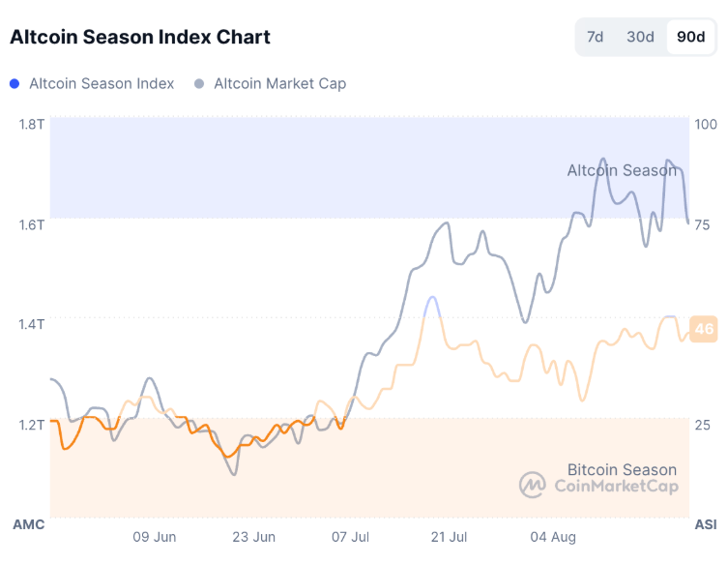Select the 90d time range tab

point(690,38)
